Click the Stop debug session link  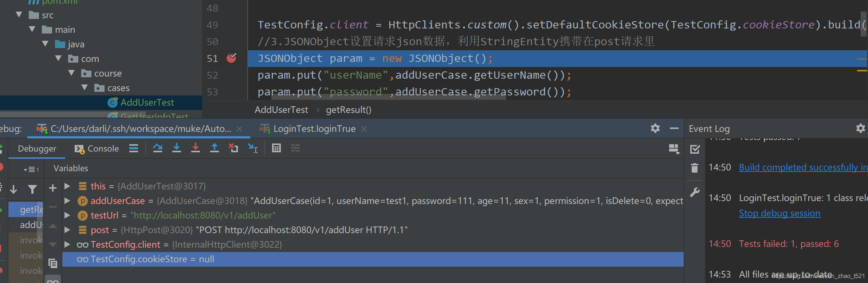[x=779, y=213]
